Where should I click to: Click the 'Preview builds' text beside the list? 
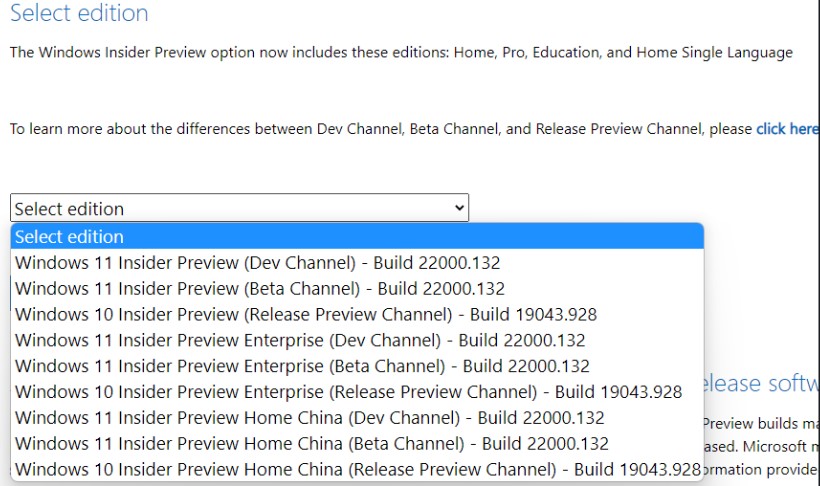click(762, 423)
